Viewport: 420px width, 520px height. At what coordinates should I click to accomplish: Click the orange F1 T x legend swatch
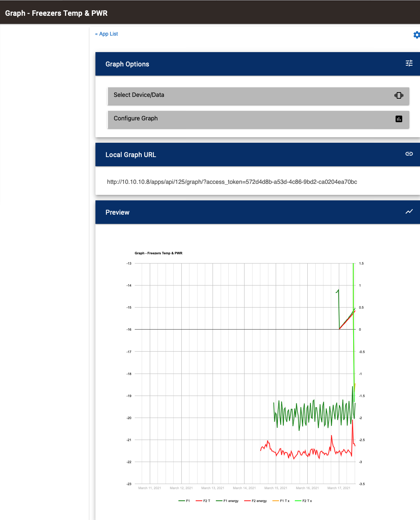(276, 501)
